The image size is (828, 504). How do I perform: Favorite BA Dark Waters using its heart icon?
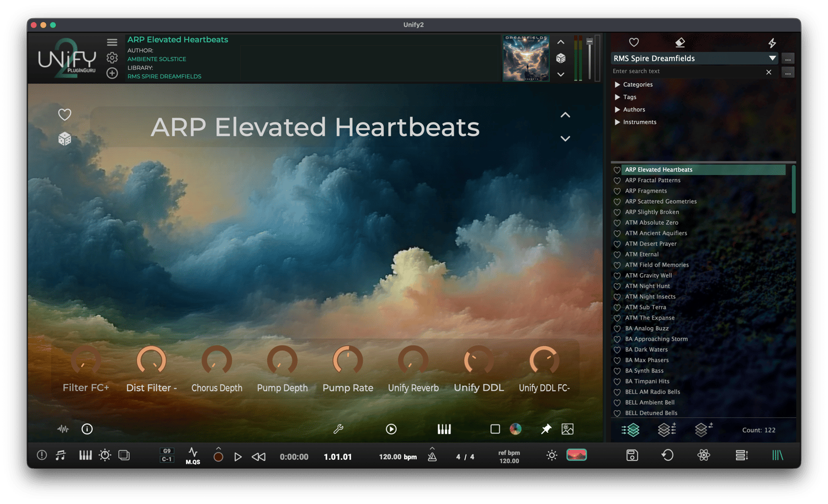click(x=617, y=349)
